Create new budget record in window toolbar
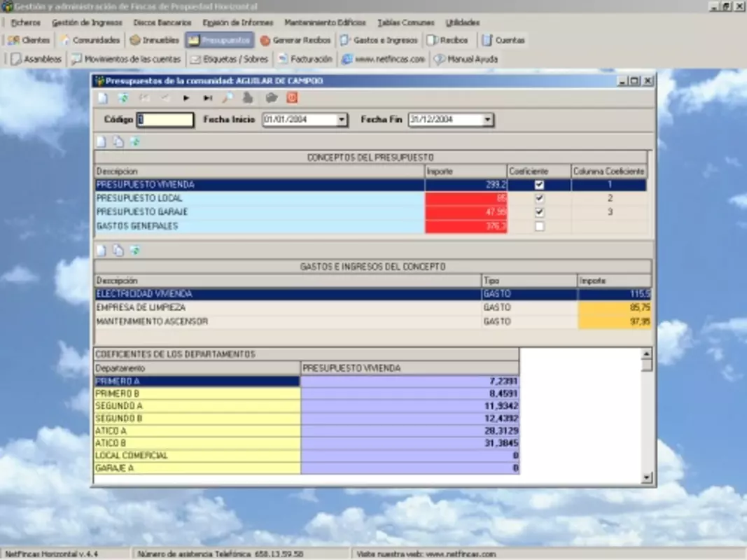The height and width of the screenshot is (560, 747). [x=103, y=98]
